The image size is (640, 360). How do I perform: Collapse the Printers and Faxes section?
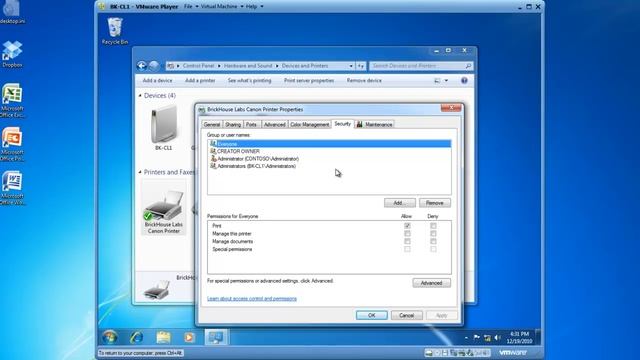tap(140, 172)
